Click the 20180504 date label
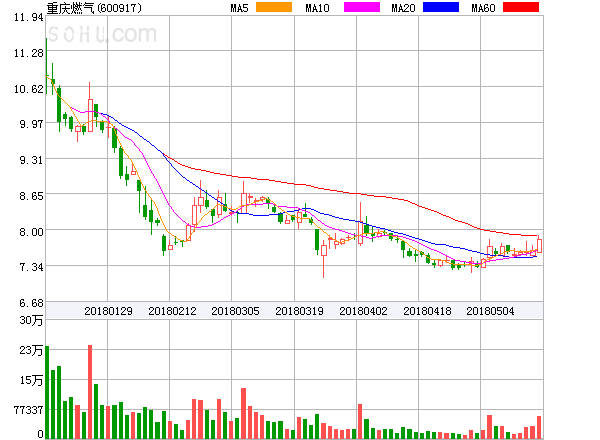This screenshot has width=600, height=440. coord(490,311)
